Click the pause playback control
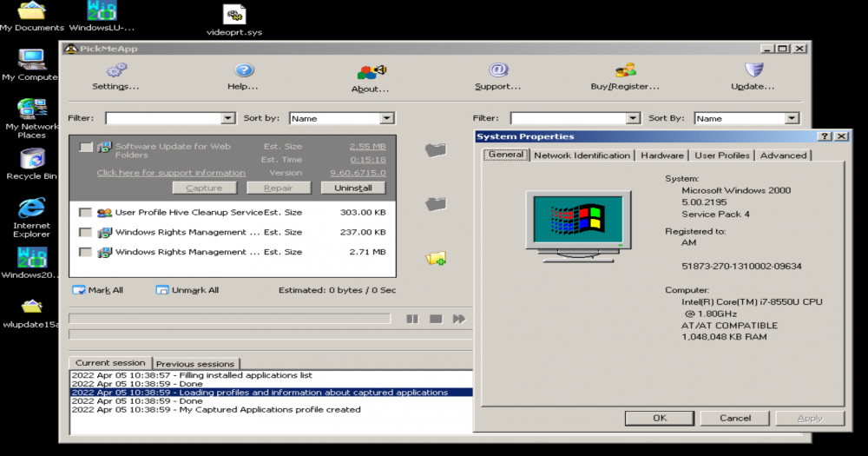Image resolution: width=868 pixels, height=456 pixels. (x=412, y=319)
